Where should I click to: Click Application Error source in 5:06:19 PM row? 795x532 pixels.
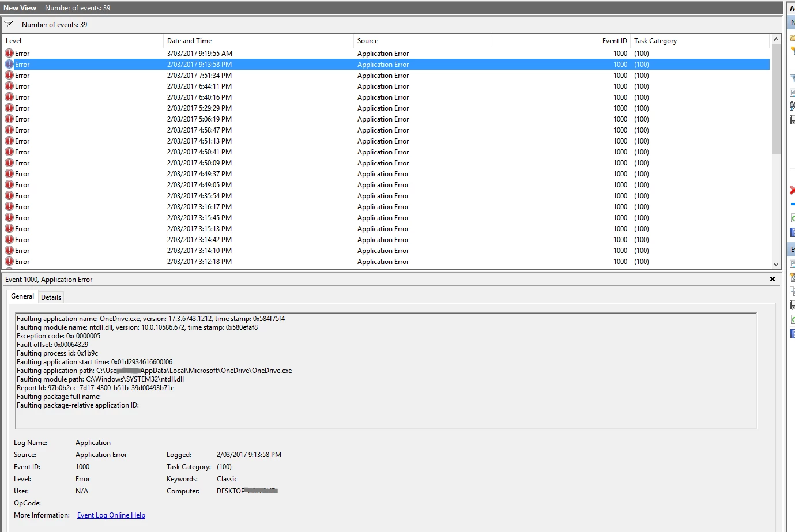[x=383, y=119]
